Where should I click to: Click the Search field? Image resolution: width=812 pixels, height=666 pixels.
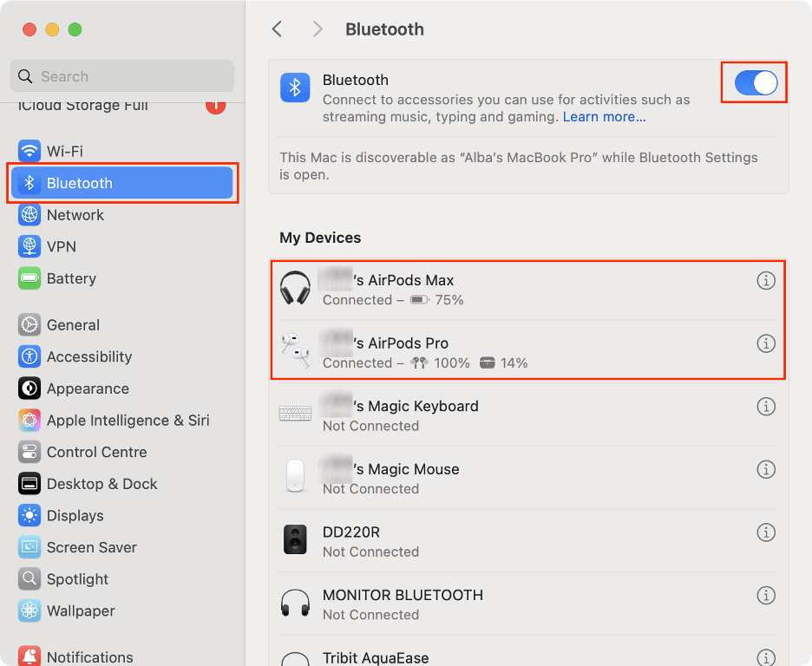tap(122, 76)
